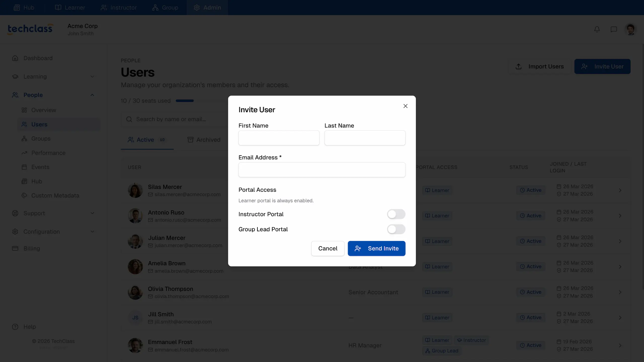Enable the Group Lead Portal toggle
Screen dimensions: 644x362
click(x=396, y=229)
